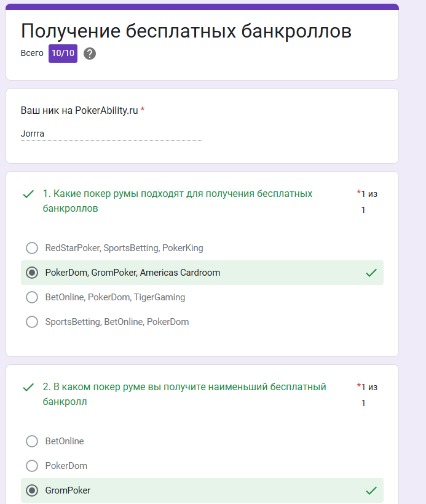Image resolution: width=426 pixels, height=504 pixels.
Task: Click the Ваш ник на PokerAbility.ru label
Action: pyautogui.click(x=79, y=111)
